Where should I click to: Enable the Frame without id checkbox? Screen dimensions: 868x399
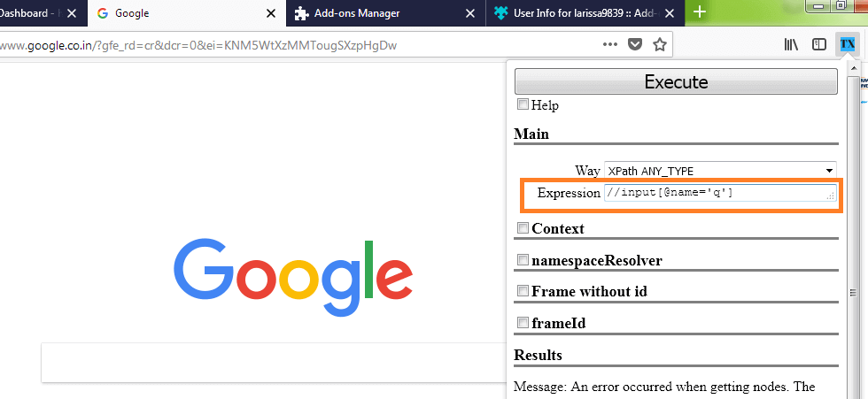[523, 291]
